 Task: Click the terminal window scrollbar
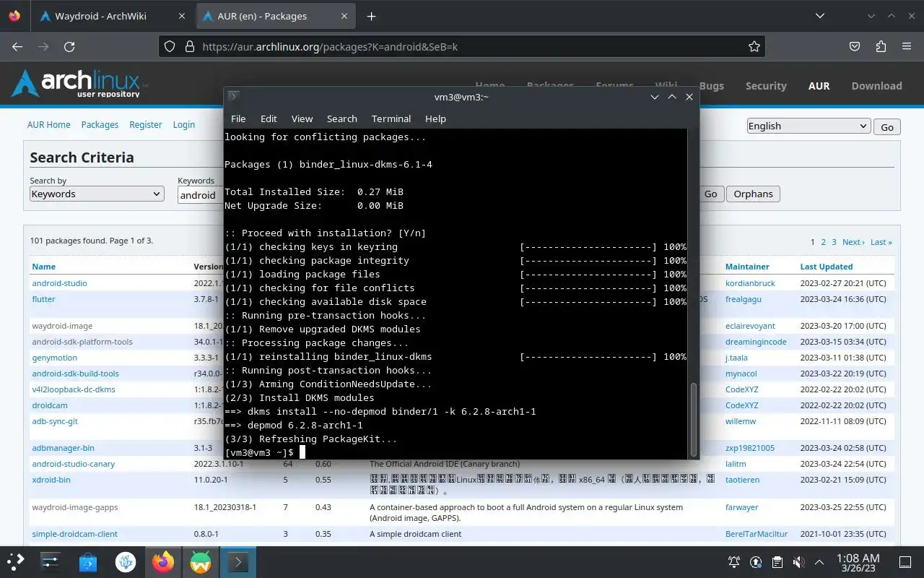click(694, 419)
